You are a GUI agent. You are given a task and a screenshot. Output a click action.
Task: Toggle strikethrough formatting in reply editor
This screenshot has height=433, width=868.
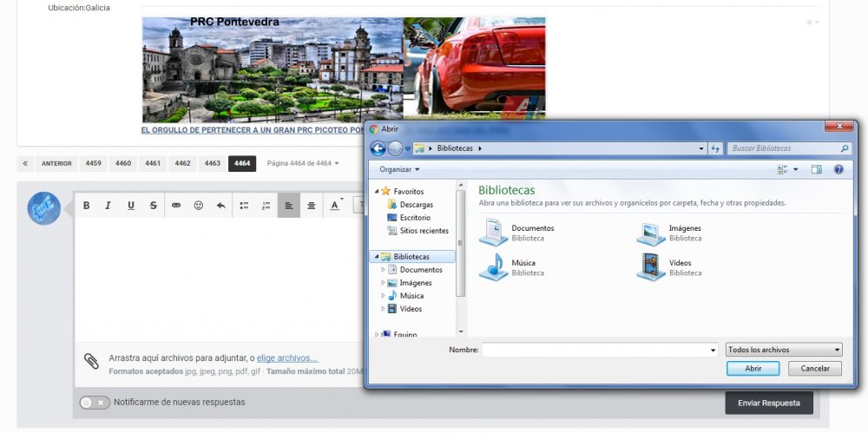click(154, 206)
